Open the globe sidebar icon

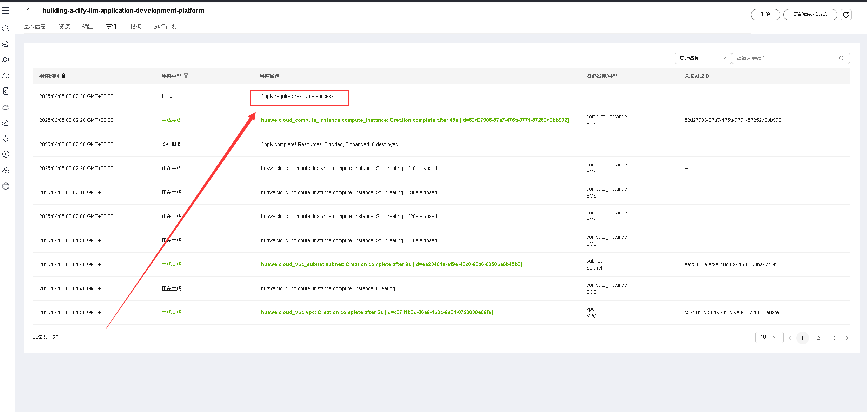point(6,186)
